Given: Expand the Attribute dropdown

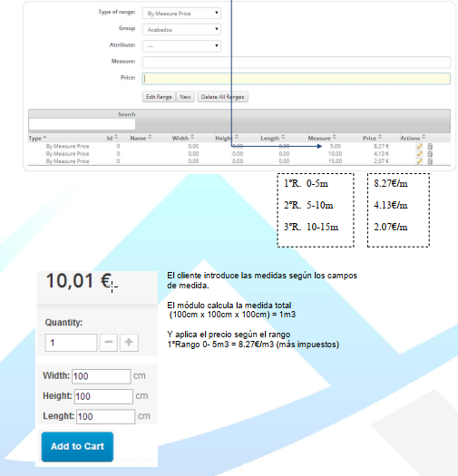Looking at the screenshot, I should click(x=181, y=46).
